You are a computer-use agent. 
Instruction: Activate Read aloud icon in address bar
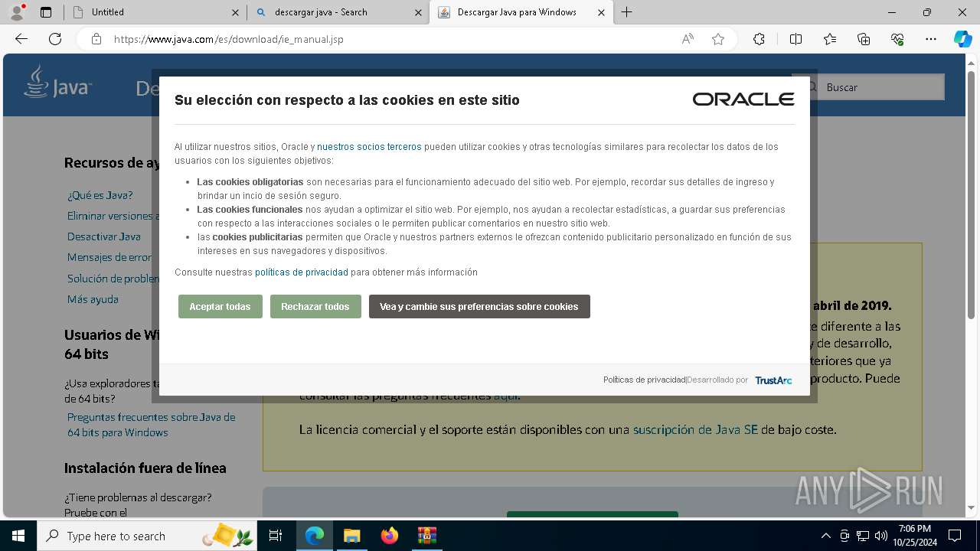pyautogui.click(x=688, y=39)
